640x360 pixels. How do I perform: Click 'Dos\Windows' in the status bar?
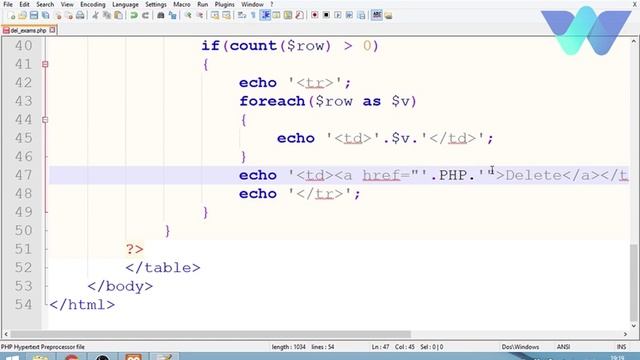[x=520, y=347]
